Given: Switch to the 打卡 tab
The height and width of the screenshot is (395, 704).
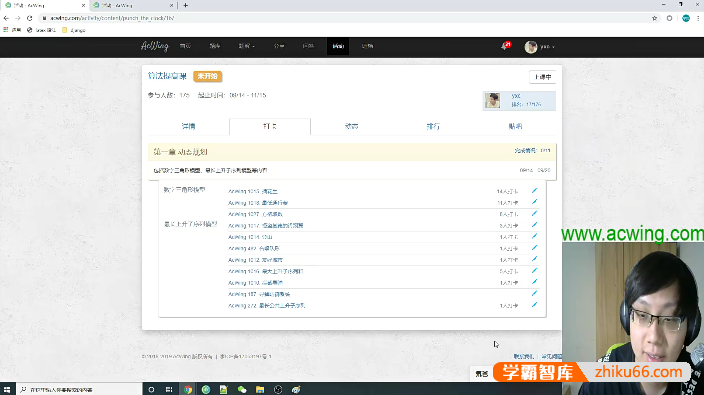Looking at the screenshot, I should coord(270,126).
